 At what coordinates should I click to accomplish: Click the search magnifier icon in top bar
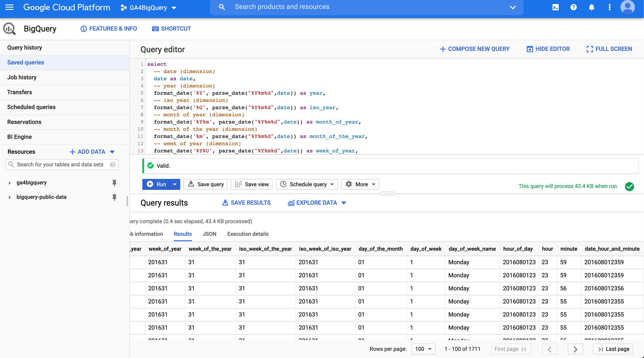tap(222, 7)
